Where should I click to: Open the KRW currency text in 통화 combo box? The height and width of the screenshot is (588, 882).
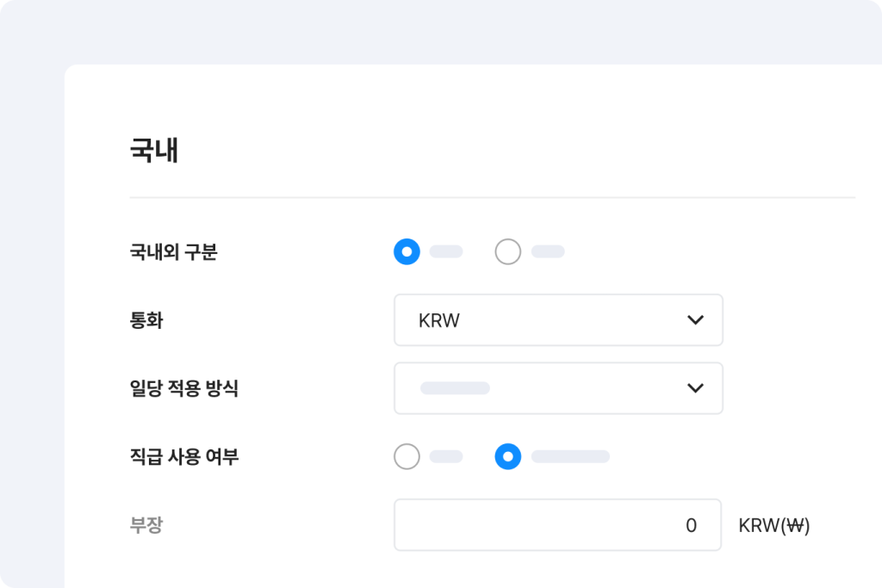[439, 320]
